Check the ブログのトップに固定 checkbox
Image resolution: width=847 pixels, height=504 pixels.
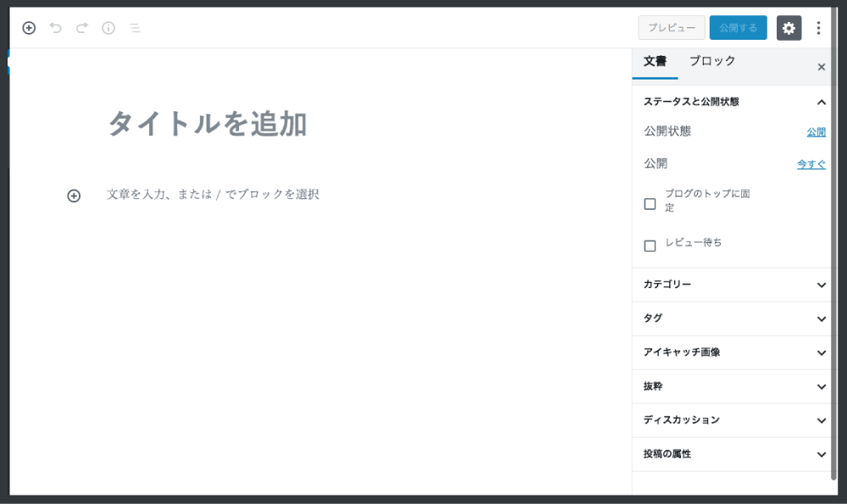[650, 204]
